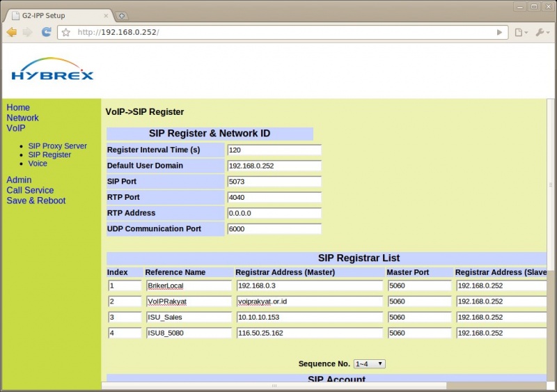
Task: Click the go arrow in the address bar
Action: click(499, 32)
